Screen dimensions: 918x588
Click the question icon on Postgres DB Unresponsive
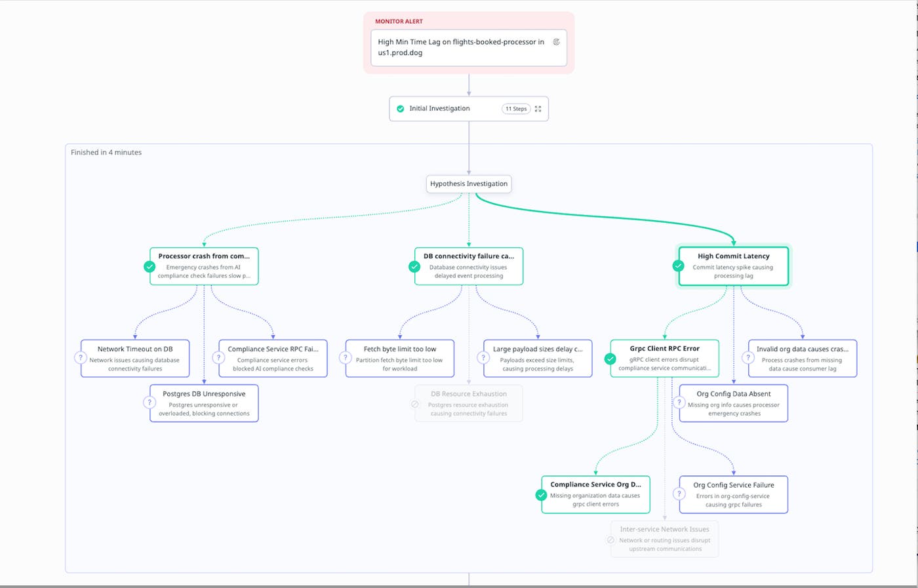tap(150, 402)
